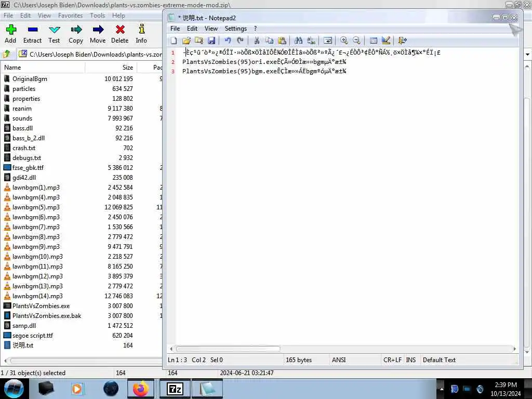Click the Exit icon in Notepad2 toolbar
Screen dimensions: 532x399
(403, 41)
